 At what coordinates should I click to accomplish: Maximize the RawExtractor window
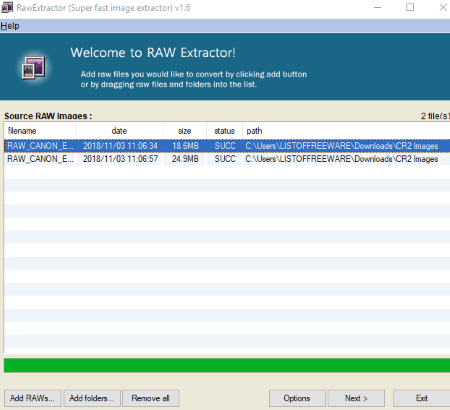click(410, 7)
